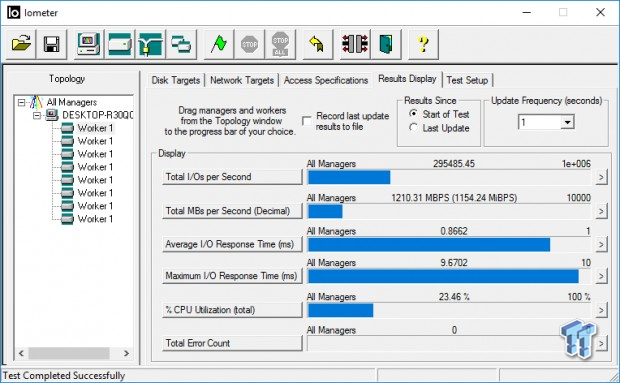Click % CPU Utilization (total) button
Image resolution: width=620 pixels, height=383 pixels.
[232, 310]
